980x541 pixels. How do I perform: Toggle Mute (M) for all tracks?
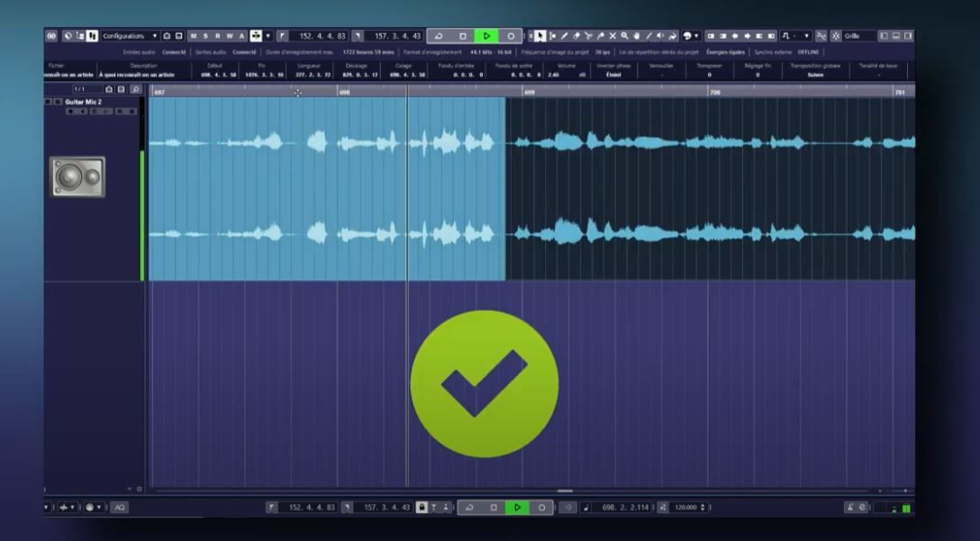pos(193,36)
